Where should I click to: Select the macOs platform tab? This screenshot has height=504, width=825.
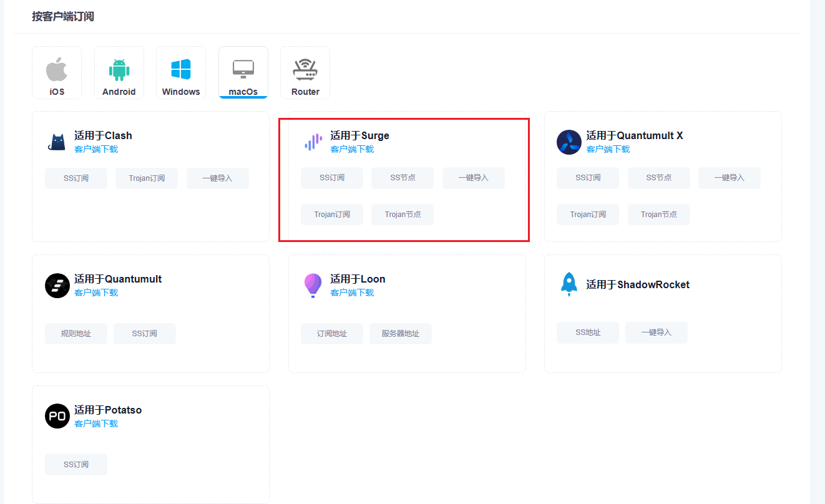click(243, 73)
